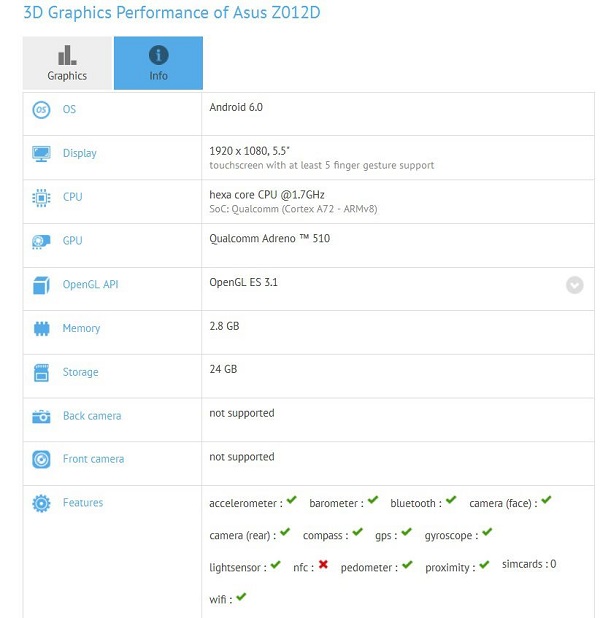The width and height of the screenshot is (600, 618).
Task: Click the 1920 x 1080, 5.5" display value
Action: coord(249,151)
